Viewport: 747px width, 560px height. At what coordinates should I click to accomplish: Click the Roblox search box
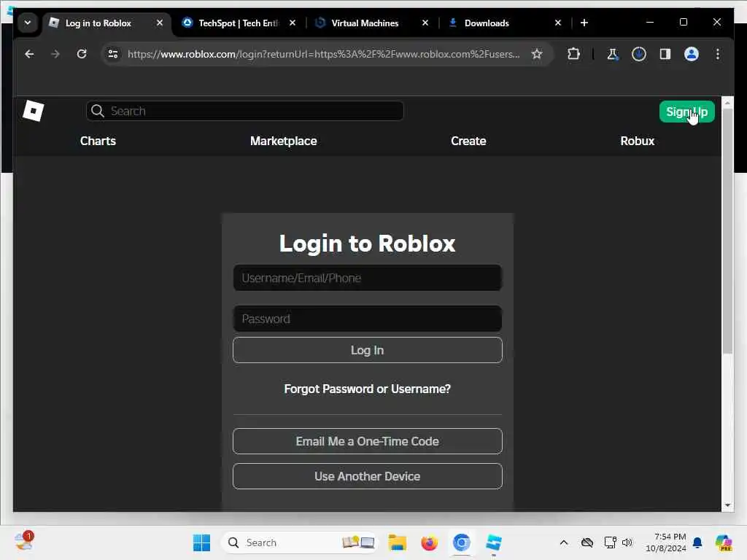click(245, 111)
